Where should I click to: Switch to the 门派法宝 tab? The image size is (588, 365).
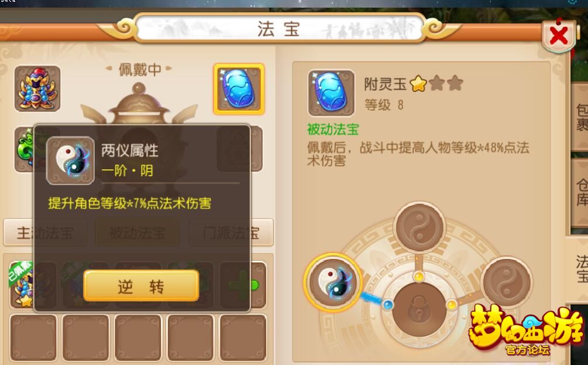[x=231, y=233]
